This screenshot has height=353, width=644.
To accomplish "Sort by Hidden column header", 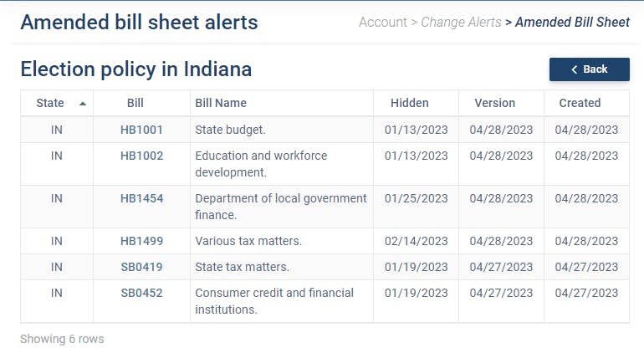I will coord(410,103).
